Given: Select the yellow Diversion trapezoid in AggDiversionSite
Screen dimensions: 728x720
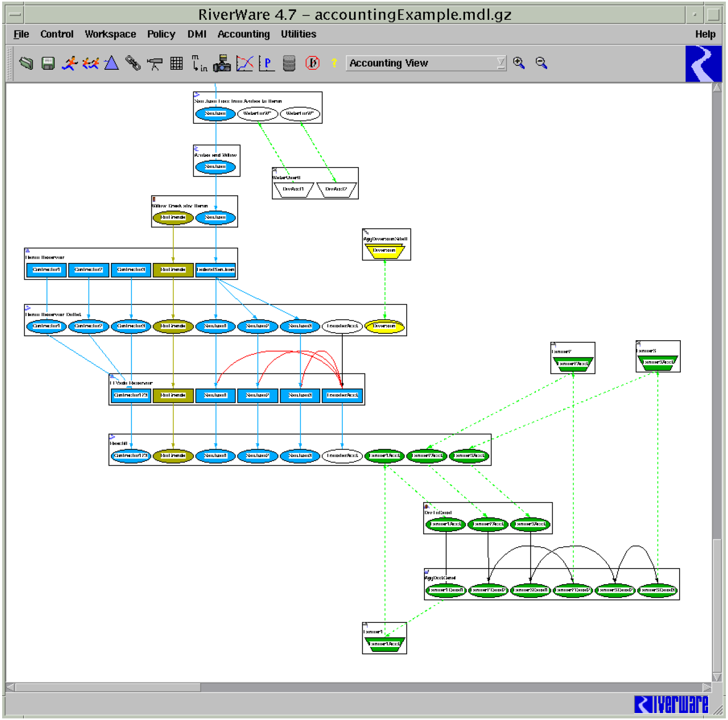Looking at the screenshot, I should tap(384, 251).
